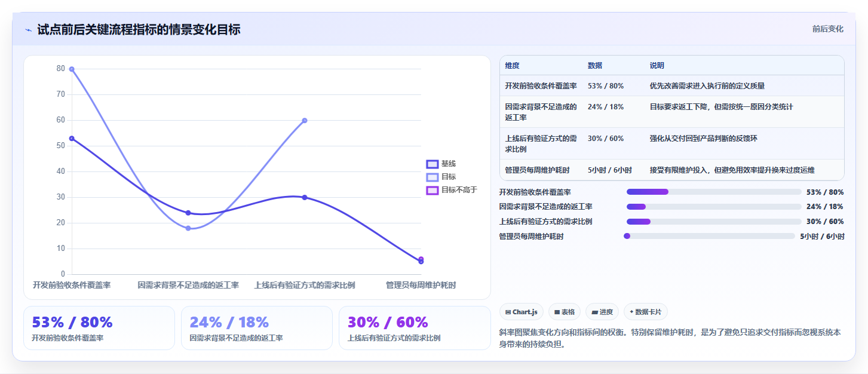Image resolution: width=868 pixels, height=374 pixels.
Task: Click the baseline point at value 30
Action: [305, 197]
